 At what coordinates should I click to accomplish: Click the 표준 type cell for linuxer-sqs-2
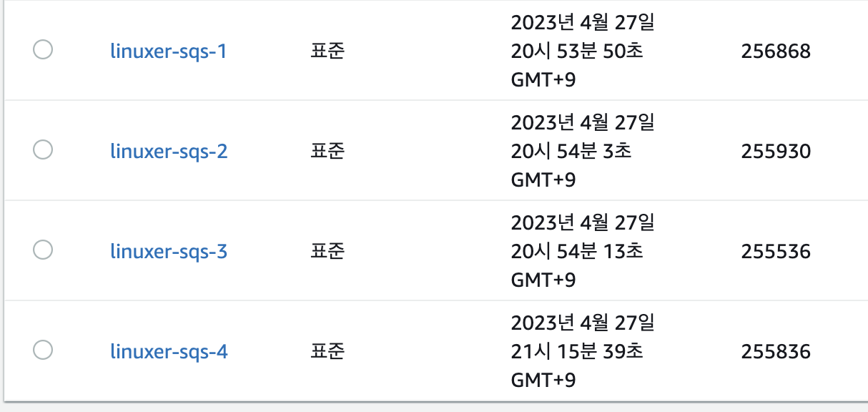[327, 152]
